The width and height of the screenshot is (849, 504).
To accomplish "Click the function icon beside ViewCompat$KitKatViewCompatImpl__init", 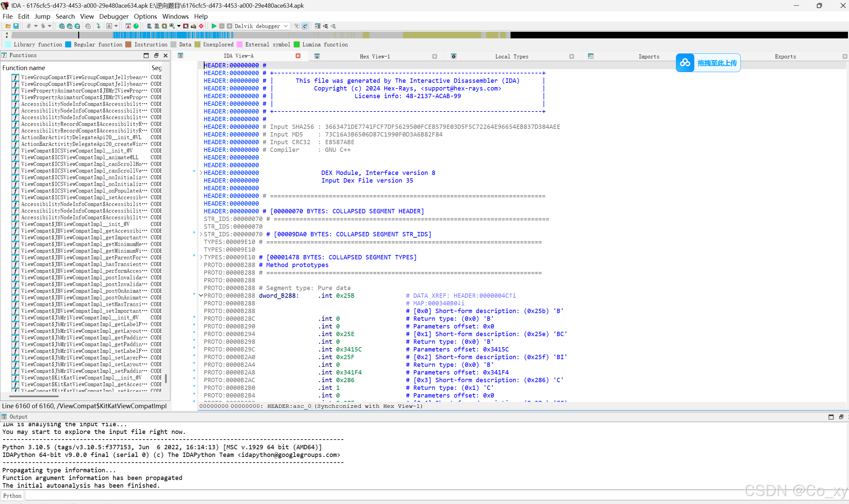I will coord(15,377).
